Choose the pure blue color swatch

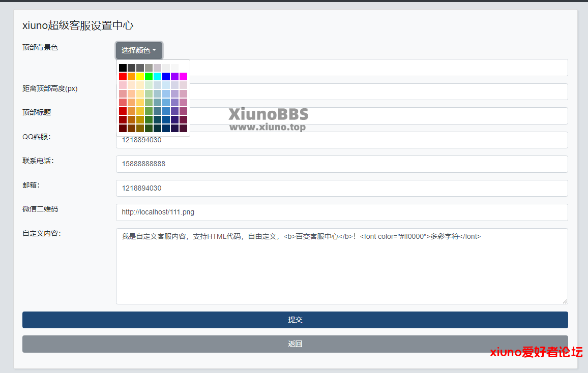pyautogui.click(x=166, y=76)
